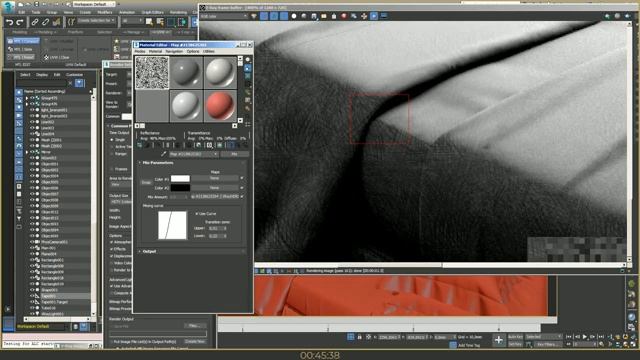Click the Mix Amount map button
Viewport: 640px width, 360px height.
(x=215, y=197)
